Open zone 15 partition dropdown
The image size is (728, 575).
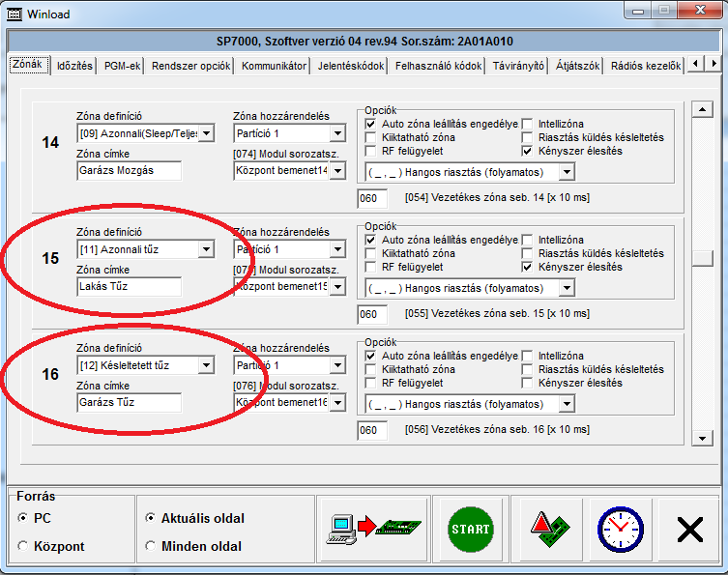click(x=337, y=249)
